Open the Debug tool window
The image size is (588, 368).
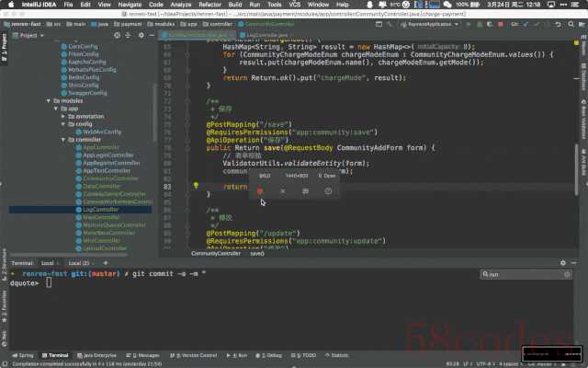(273, 355)
